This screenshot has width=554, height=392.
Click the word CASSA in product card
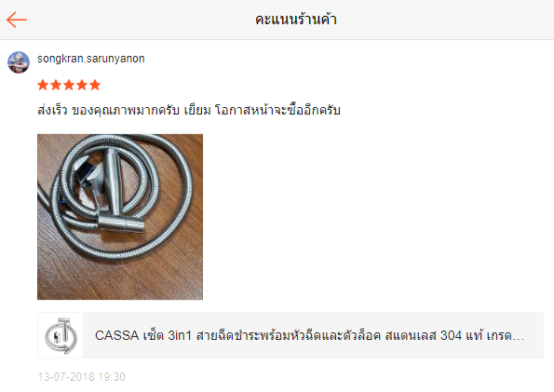tap(117, 335)
